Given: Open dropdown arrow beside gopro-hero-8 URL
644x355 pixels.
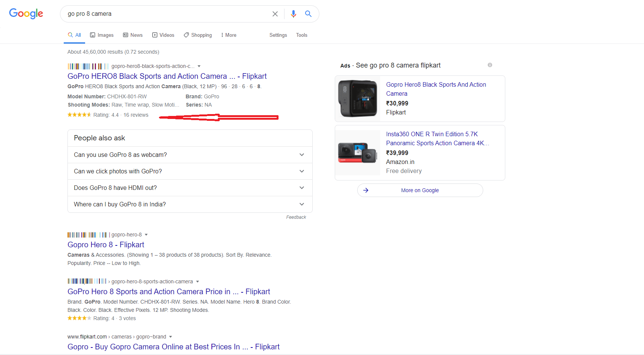Looking at the screenshot, I should (x=146, y=235).
